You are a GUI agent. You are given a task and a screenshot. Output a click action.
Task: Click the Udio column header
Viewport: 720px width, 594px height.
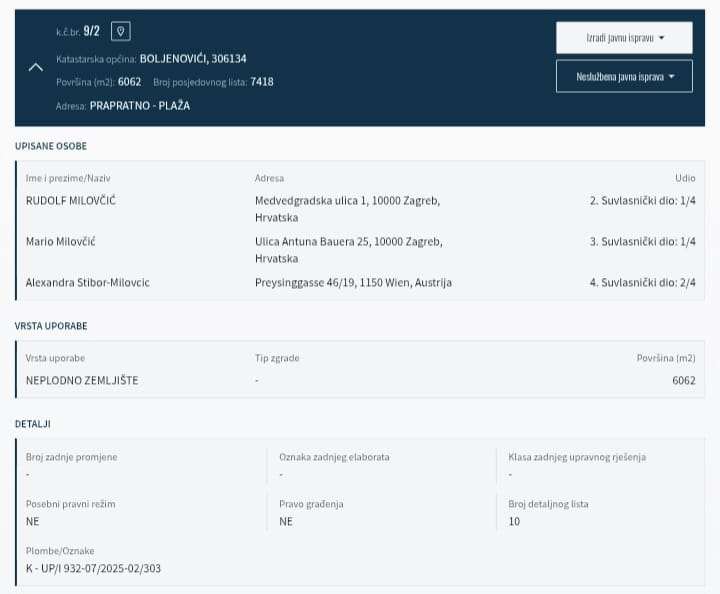(685, 178)
